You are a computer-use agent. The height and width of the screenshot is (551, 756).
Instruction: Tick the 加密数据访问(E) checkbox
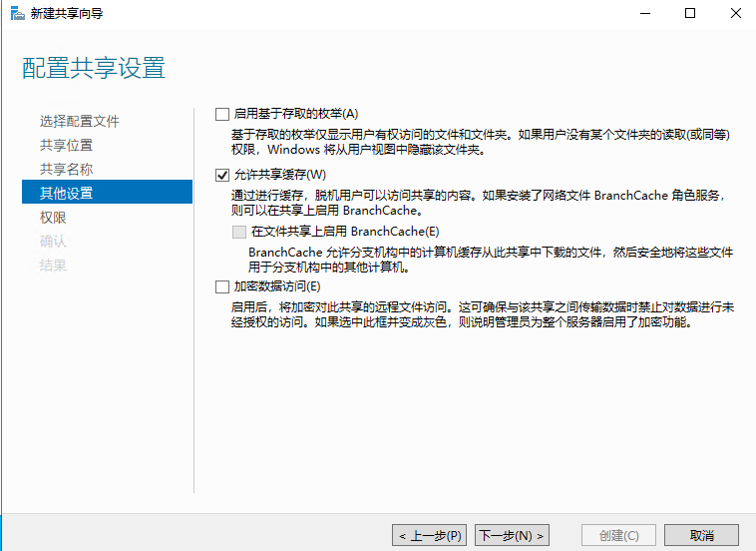pos(222,287)
